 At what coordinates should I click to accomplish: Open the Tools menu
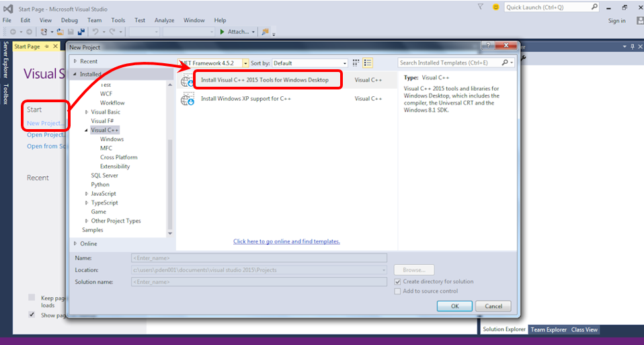(118, 20)
